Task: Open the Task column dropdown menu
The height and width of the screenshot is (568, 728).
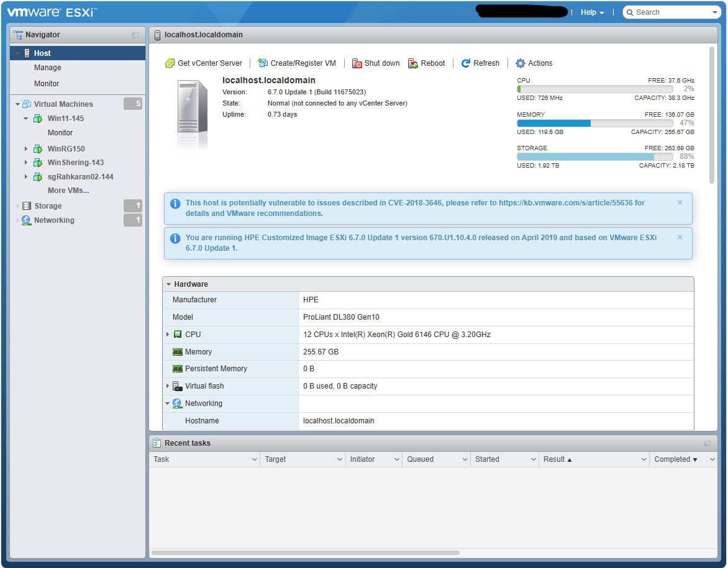Action: coord(255,459)
